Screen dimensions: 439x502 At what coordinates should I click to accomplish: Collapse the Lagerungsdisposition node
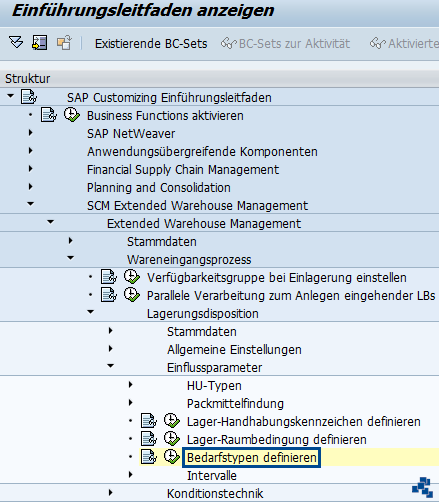91,312
